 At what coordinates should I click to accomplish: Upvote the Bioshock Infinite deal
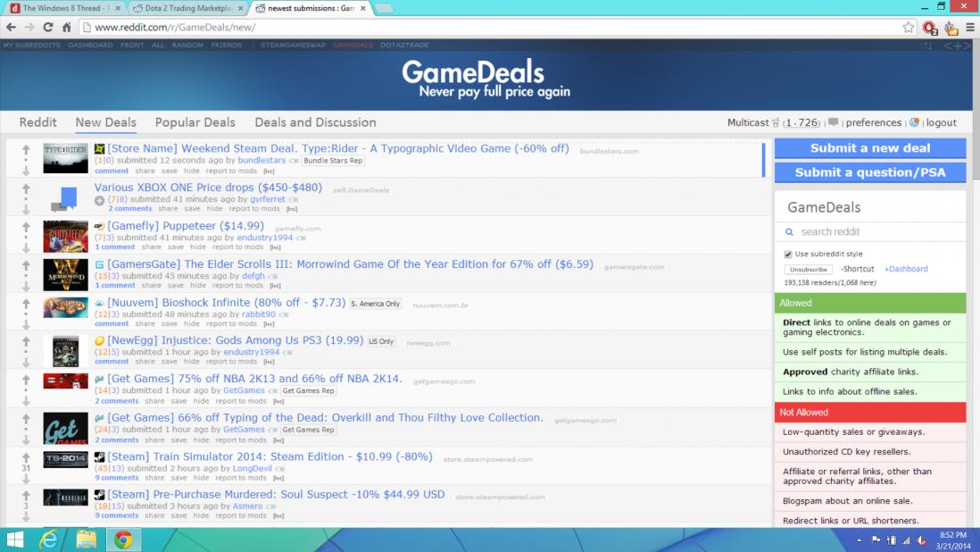(26, 304)
